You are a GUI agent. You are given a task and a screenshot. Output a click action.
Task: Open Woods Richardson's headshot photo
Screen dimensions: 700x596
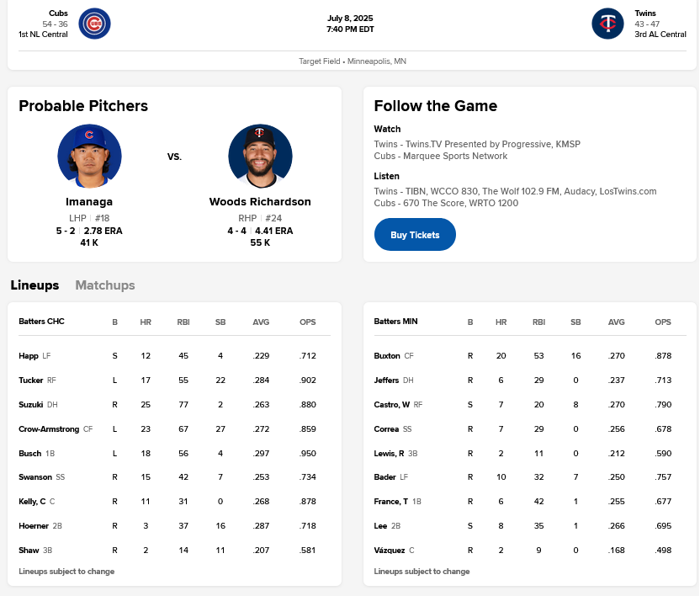260,157
